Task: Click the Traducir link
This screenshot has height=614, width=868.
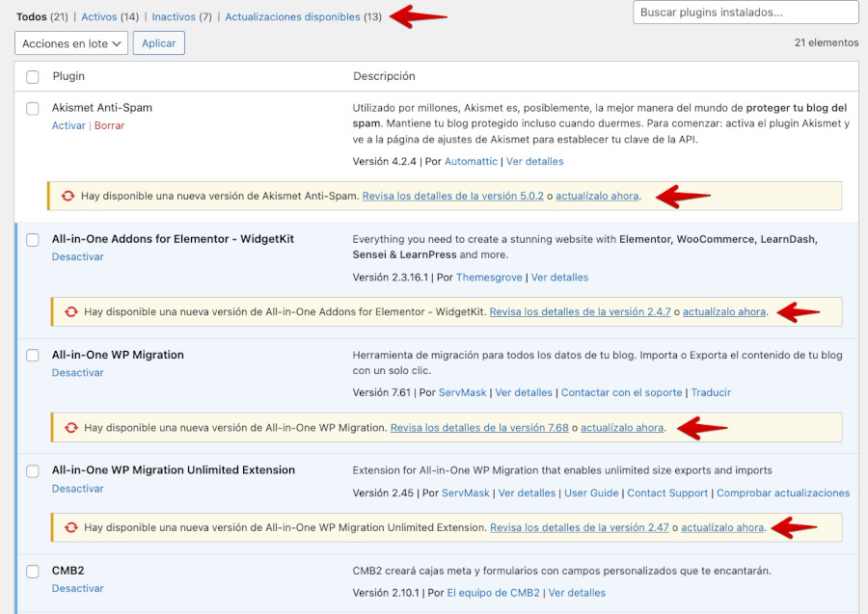Action: 711,392
